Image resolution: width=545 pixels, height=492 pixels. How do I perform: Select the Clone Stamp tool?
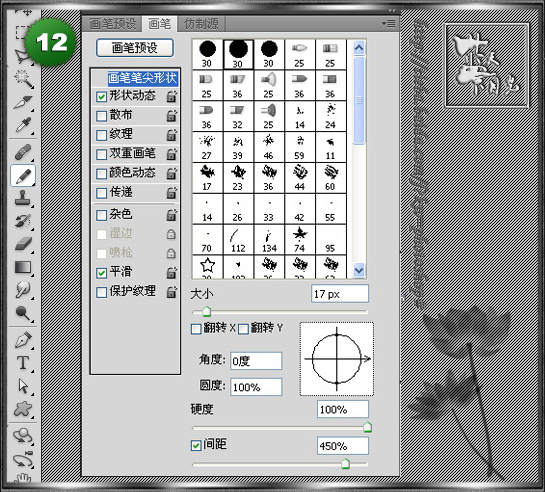coord(24,198)
